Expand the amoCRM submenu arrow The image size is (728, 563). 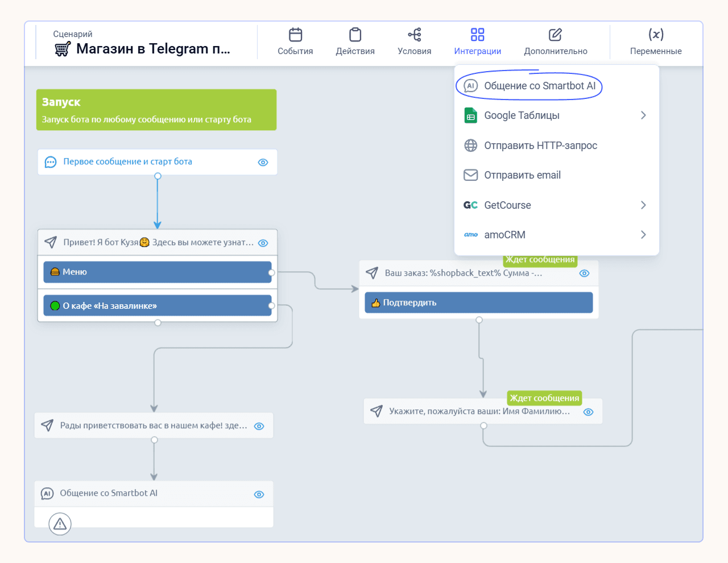pyautogui.click(x=643, y=235)
